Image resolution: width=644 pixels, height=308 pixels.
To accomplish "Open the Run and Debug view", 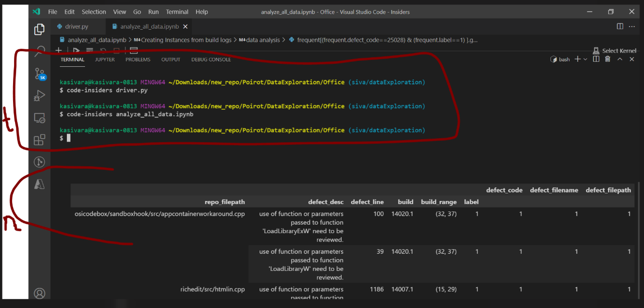I will pyautogui.click(x=39, y=95).
